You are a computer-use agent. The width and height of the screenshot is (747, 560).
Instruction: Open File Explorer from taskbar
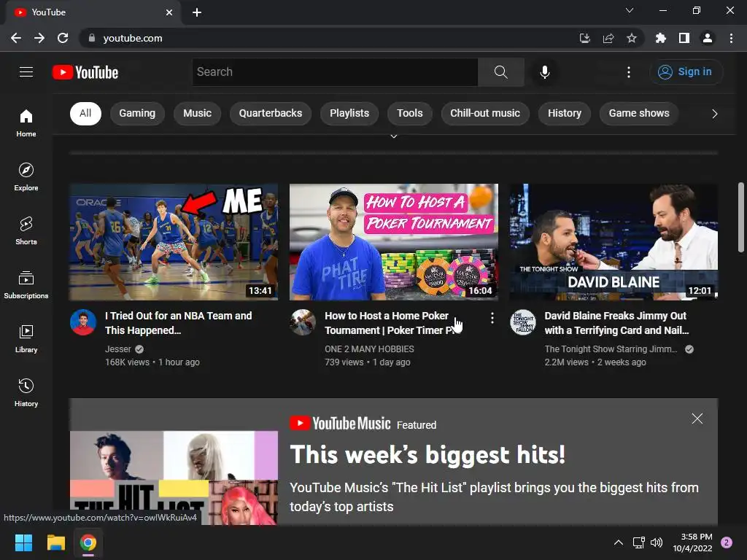click(x=55, y=542)
